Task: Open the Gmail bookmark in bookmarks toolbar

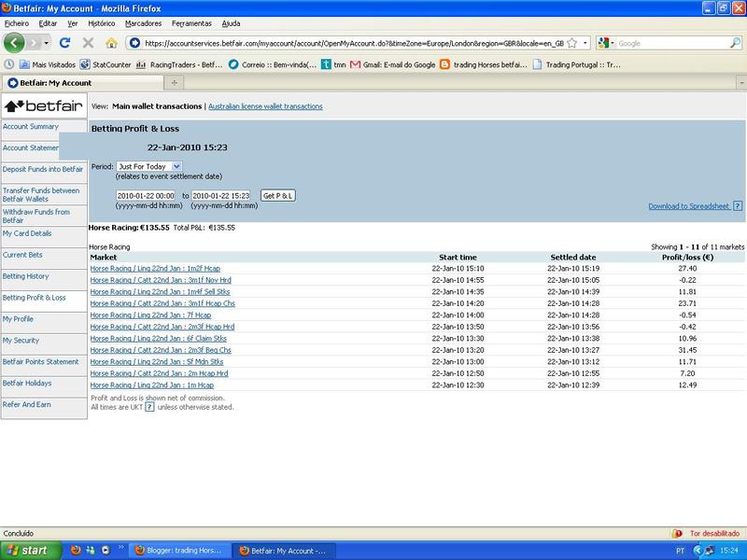Action: pos(392,64)
